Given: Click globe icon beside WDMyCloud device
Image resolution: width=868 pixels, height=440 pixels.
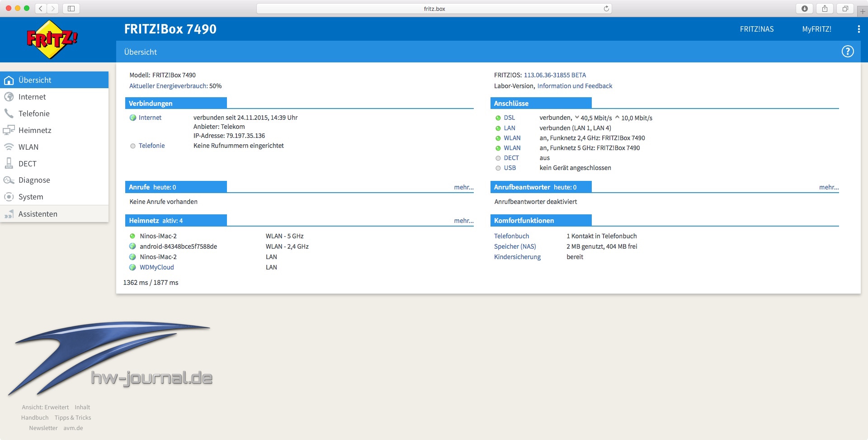Looking at the screenshot, I should (132, 267).
